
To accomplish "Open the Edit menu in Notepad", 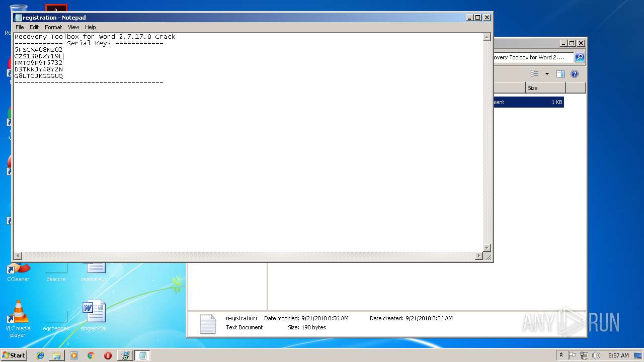I will [x=34, y=27].
